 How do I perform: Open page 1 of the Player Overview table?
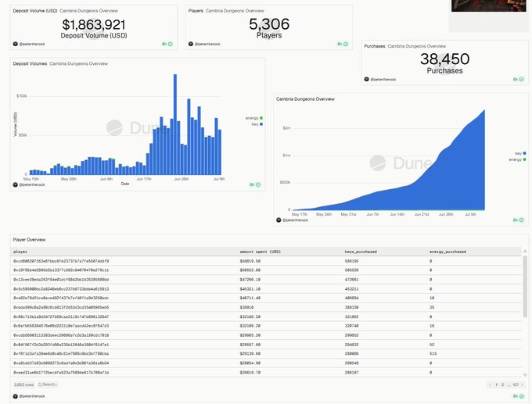point(496,384)
